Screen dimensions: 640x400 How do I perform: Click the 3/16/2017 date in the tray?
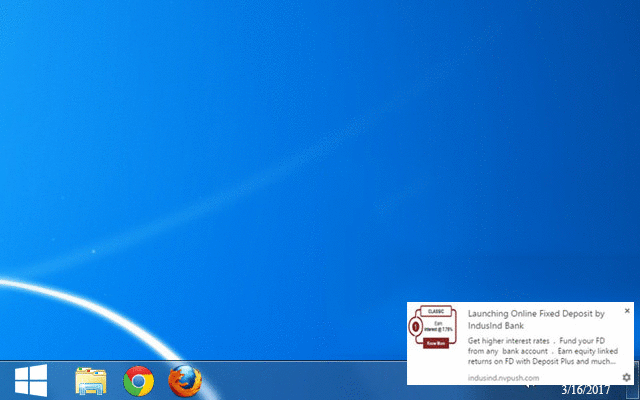click(x=586, y=390)
